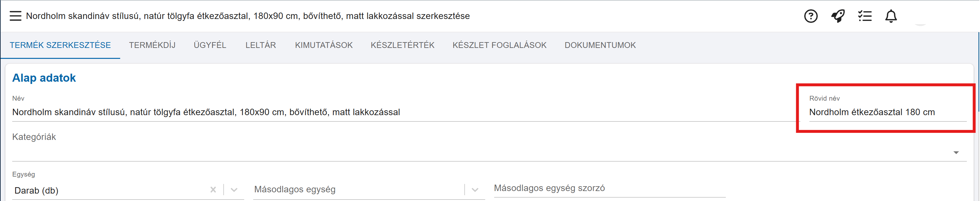Click the rocket launch icon

tap(838, 16)
